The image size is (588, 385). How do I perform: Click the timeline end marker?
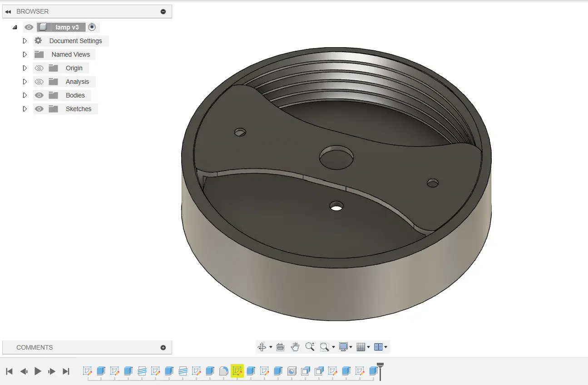380,371
